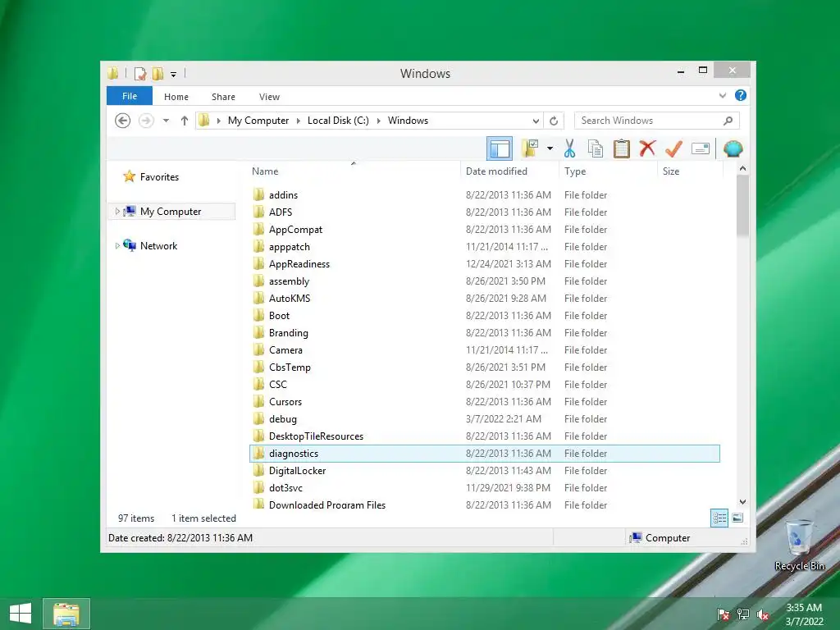Click the Cut scissors icon
840x630 pixels.
(569, 149)
